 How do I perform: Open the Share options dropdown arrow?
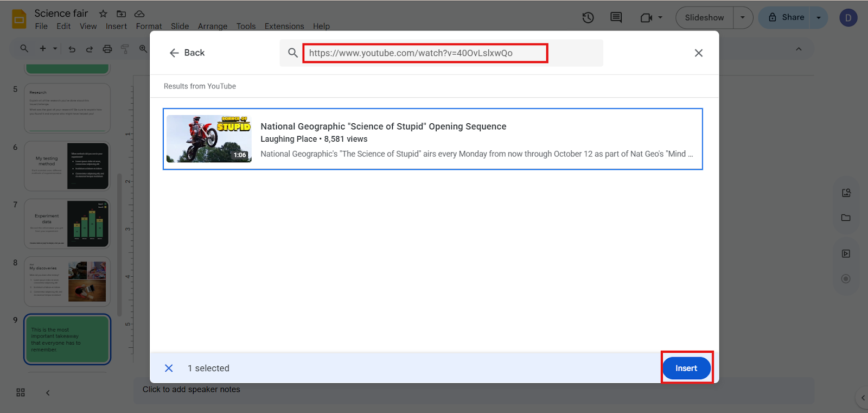click(x=819, y=17)
